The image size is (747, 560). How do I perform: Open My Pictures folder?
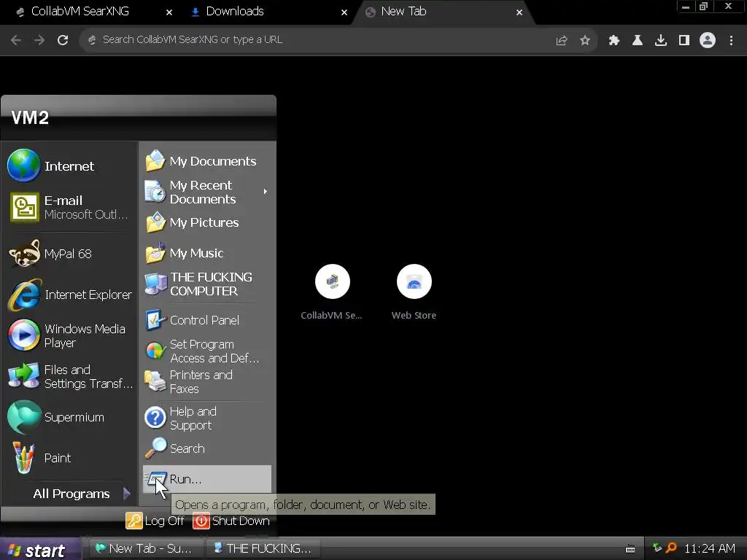[206, 222]
